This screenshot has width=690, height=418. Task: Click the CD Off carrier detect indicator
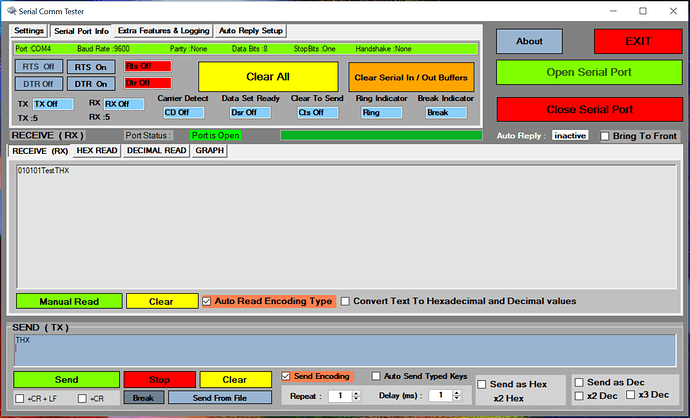pyautogui.click(x=184, y=113)
